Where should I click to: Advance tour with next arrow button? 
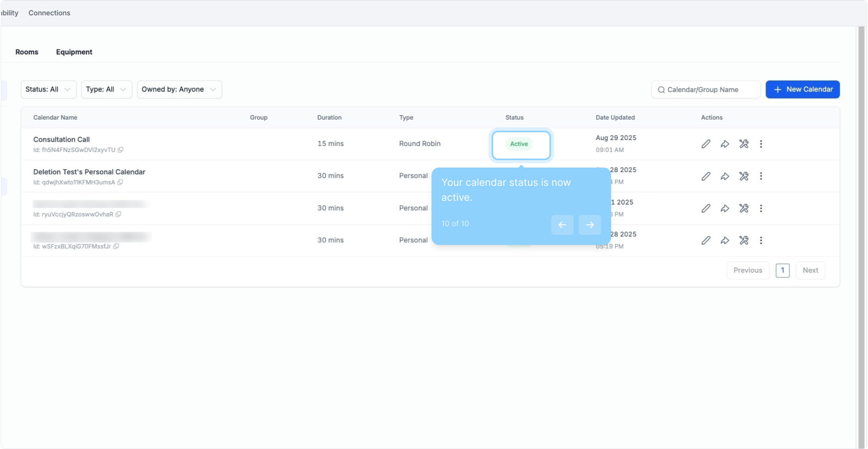tap(589, 225)
